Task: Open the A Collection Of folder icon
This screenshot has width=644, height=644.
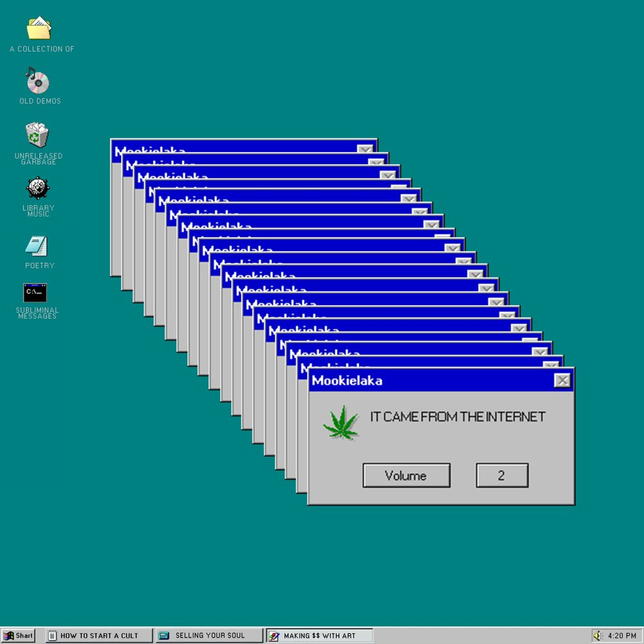Action: pyautogui.click(x=39, y=28)
